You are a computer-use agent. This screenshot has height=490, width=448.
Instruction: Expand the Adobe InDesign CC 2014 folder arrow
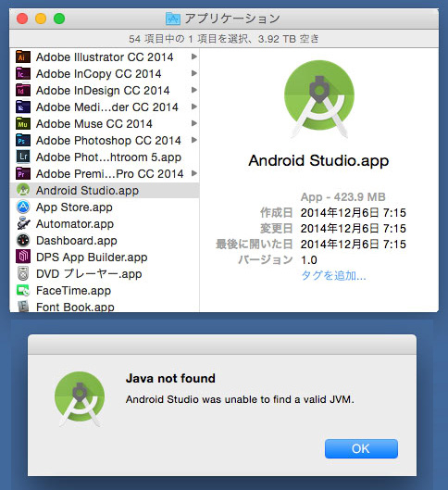[194, 90]
